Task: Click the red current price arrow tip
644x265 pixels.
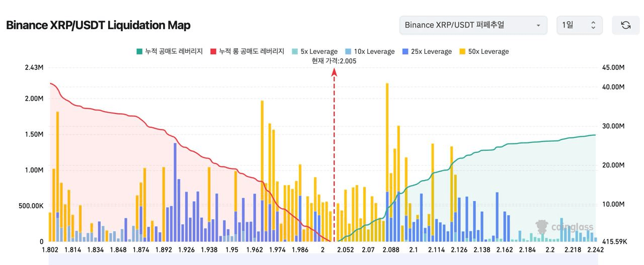Action: [334, 72]
